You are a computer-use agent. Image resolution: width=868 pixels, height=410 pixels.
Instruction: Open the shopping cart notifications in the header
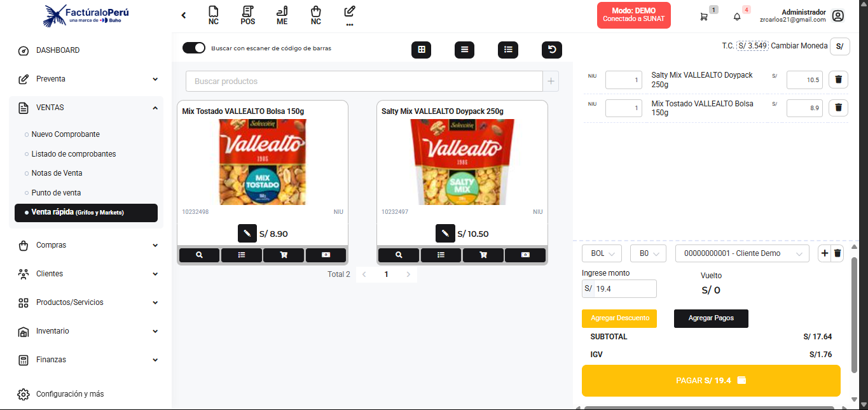coord(704,17)
